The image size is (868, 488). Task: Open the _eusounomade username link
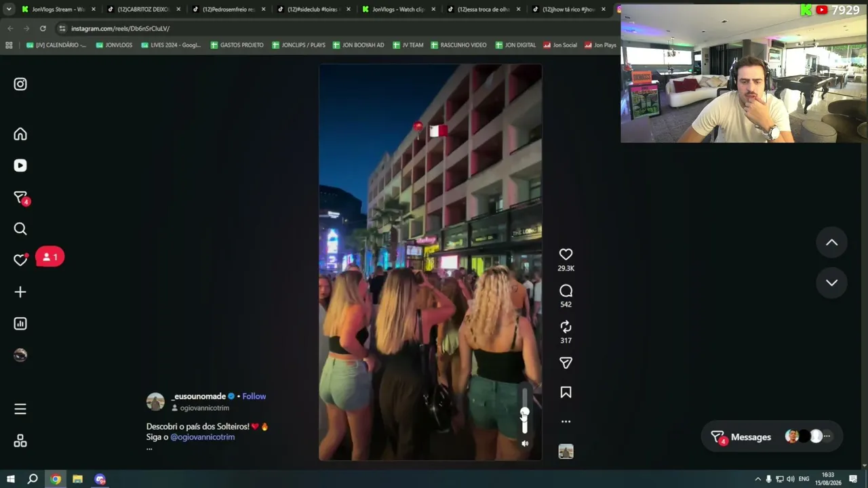point(199,396)
